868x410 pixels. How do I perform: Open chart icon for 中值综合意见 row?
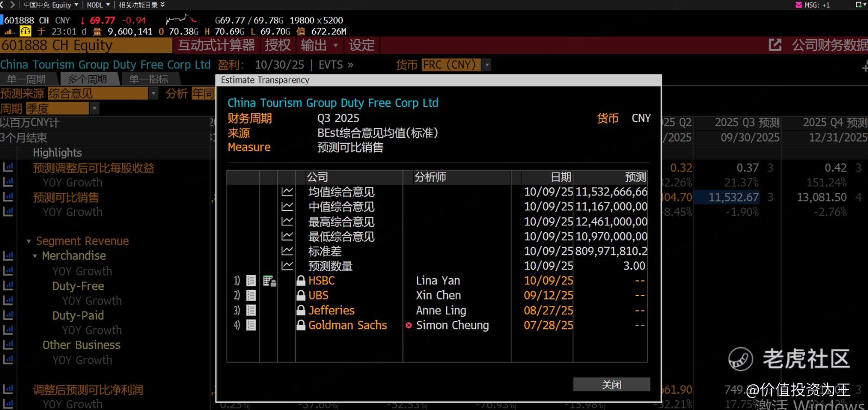(287, 206)
